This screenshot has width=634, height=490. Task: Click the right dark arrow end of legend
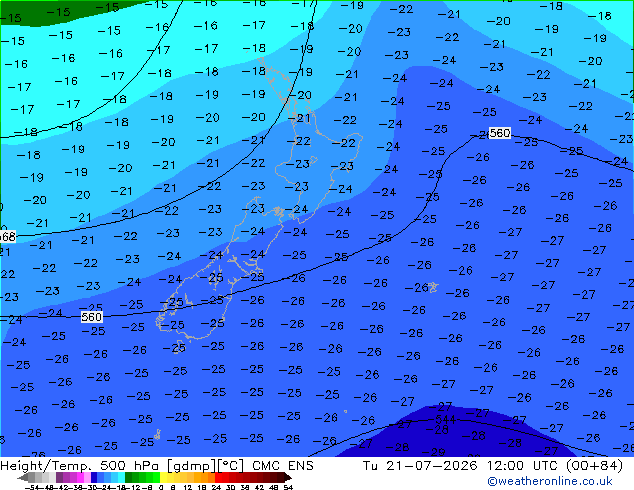pos(288,477)
